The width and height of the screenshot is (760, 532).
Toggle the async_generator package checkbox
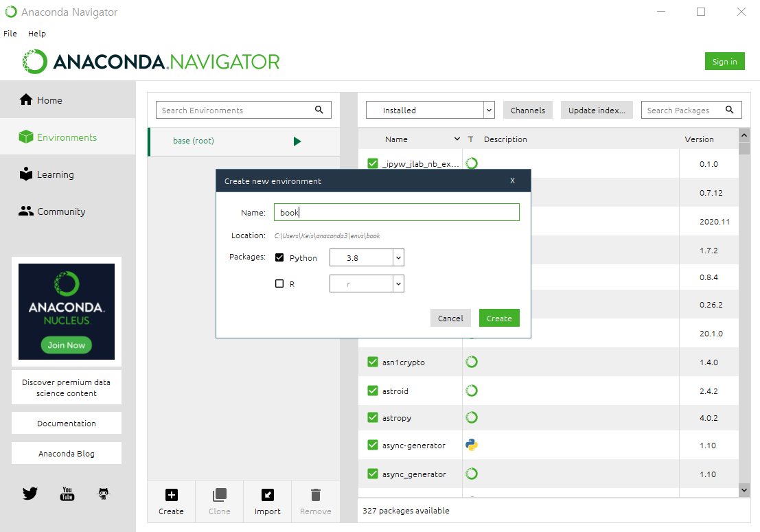coord(373,474)
